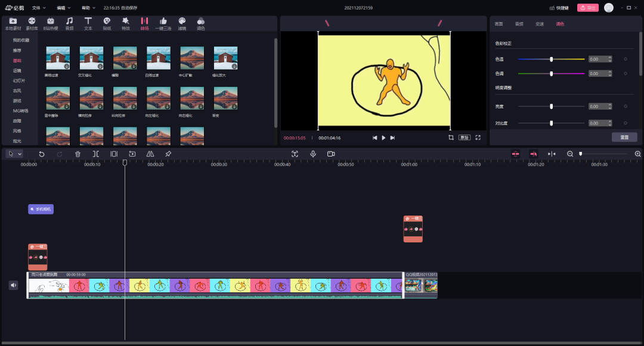Screen dimensions: 644x346
Task: Expand the 编辑 menu
Action: (63, 8)
